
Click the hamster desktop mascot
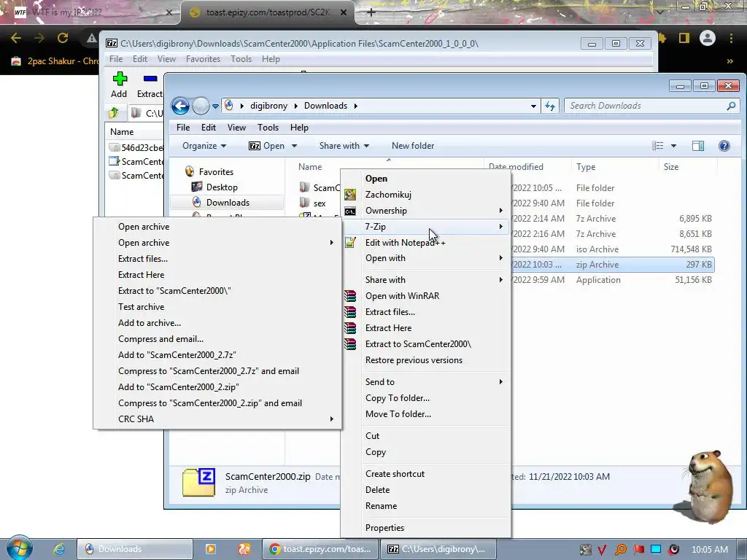tap(709, 486)
